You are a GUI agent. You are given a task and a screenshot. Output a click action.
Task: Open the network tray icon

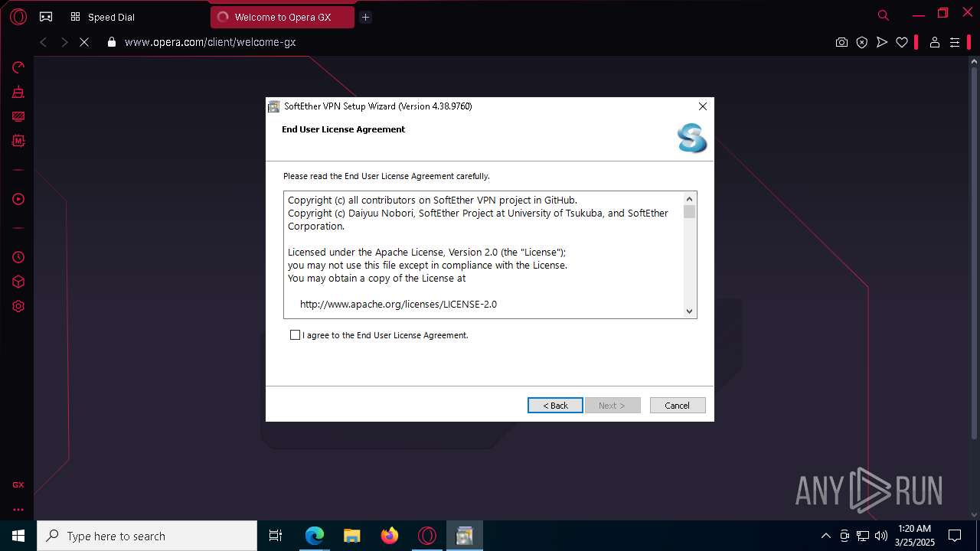[x=863, y=536]
